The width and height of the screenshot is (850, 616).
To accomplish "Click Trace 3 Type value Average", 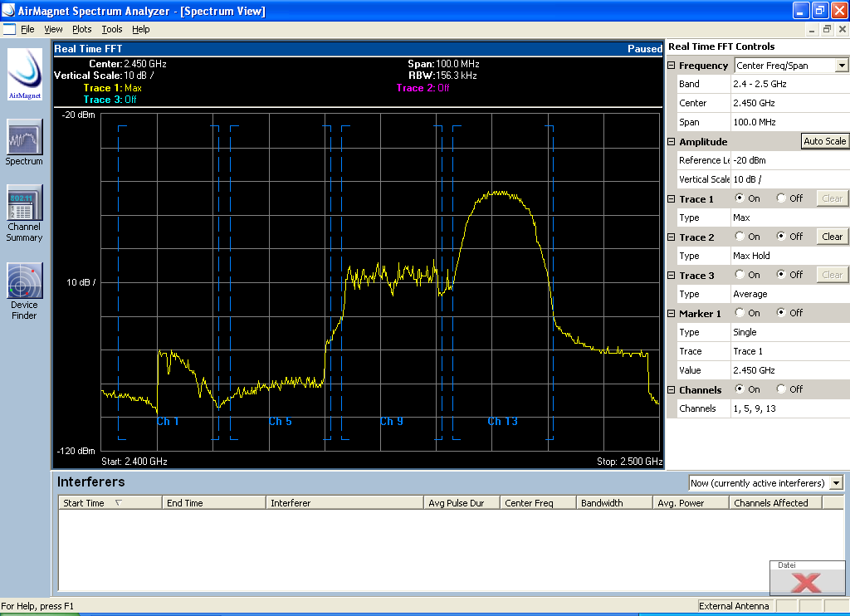I will (x=790, y=294).
